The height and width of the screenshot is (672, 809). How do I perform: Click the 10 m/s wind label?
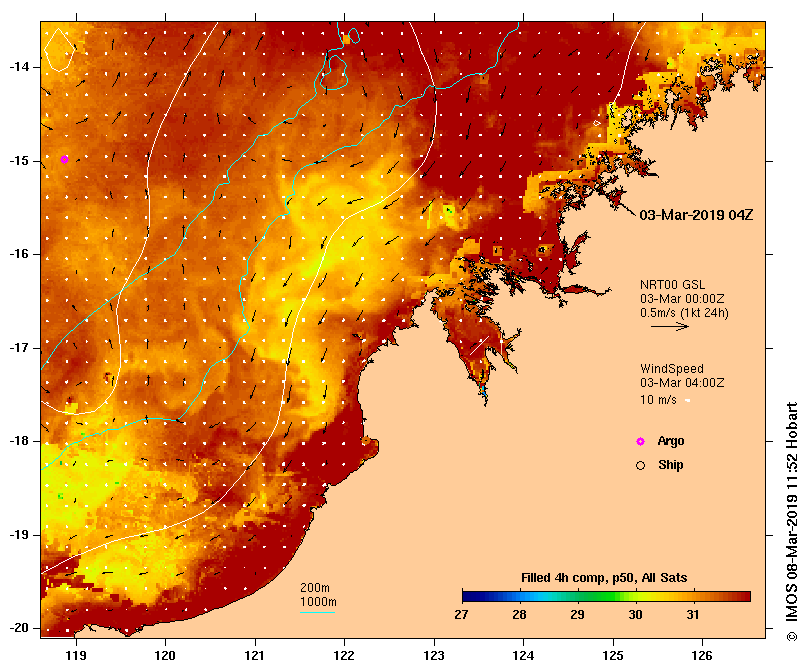pyautogui.click(x=658, y=400)
